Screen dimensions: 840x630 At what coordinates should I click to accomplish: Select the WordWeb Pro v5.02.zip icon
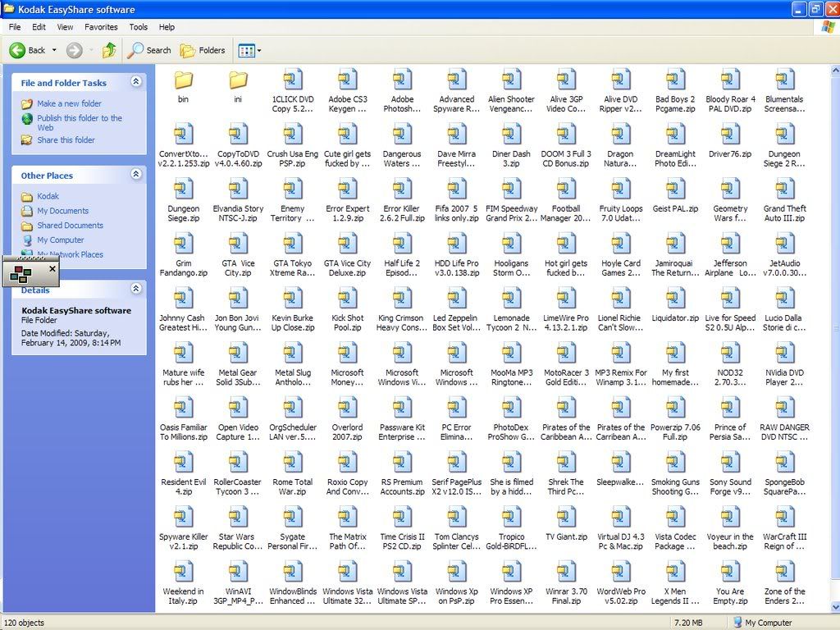pyautogui.click(x=620, y=572)
